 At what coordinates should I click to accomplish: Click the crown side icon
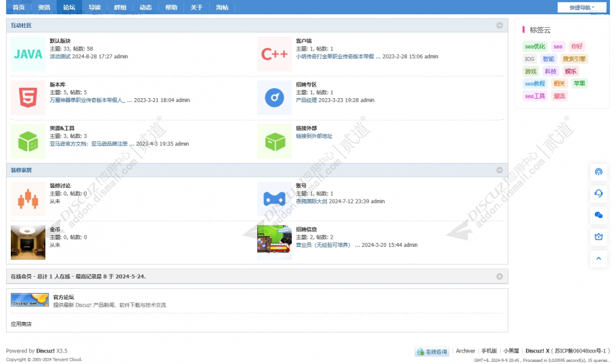(x=598, y=236)
